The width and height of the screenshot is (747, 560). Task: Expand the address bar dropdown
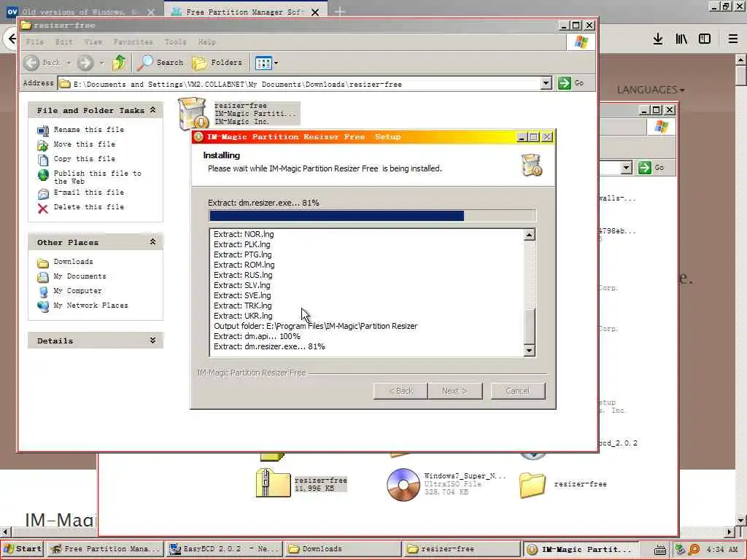coord(546,83)
